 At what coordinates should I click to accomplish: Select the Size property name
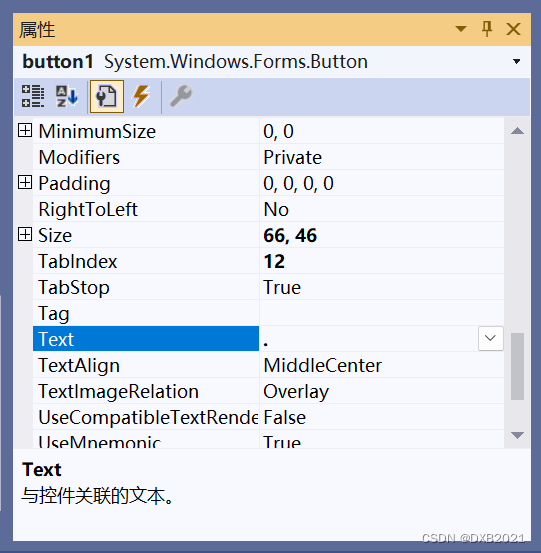click(x=55, y=235)
